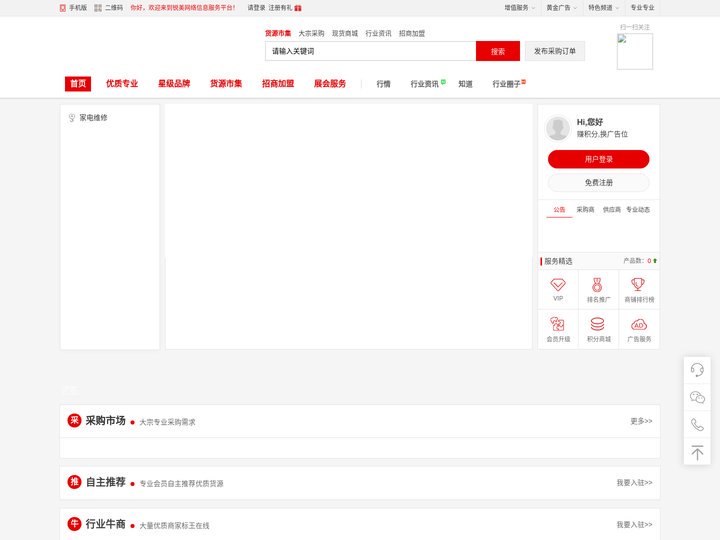The width and height of the screenshot is (720, 540).
Task: Switch to the 供应商 tab
Action: [612, 210]
